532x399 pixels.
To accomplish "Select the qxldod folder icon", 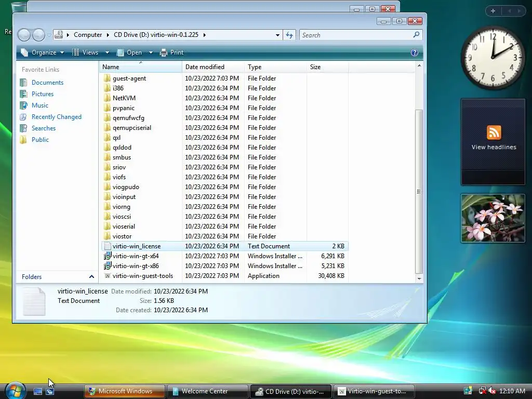I will pos(107,148).
